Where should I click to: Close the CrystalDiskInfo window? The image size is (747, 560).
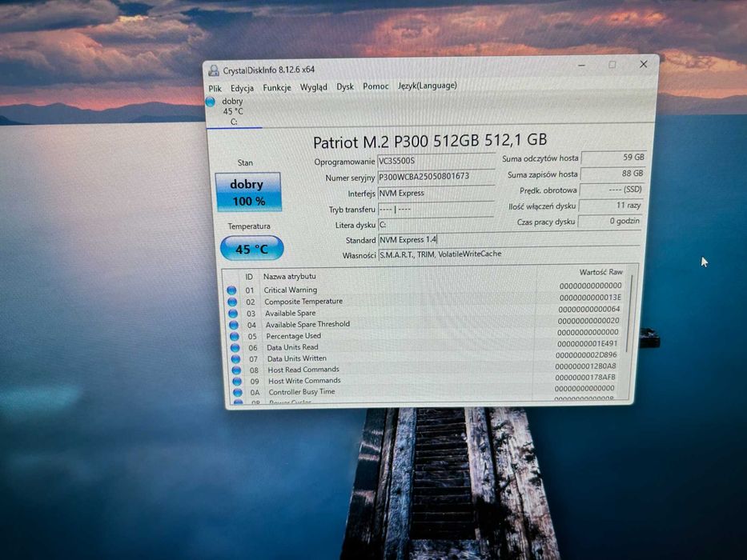[x=643, y=64]
